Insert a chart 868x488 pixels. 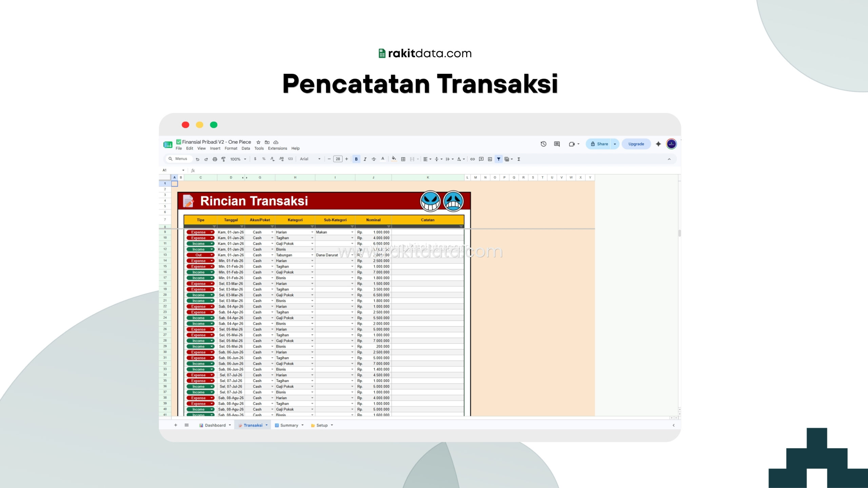tap(490, 159)
